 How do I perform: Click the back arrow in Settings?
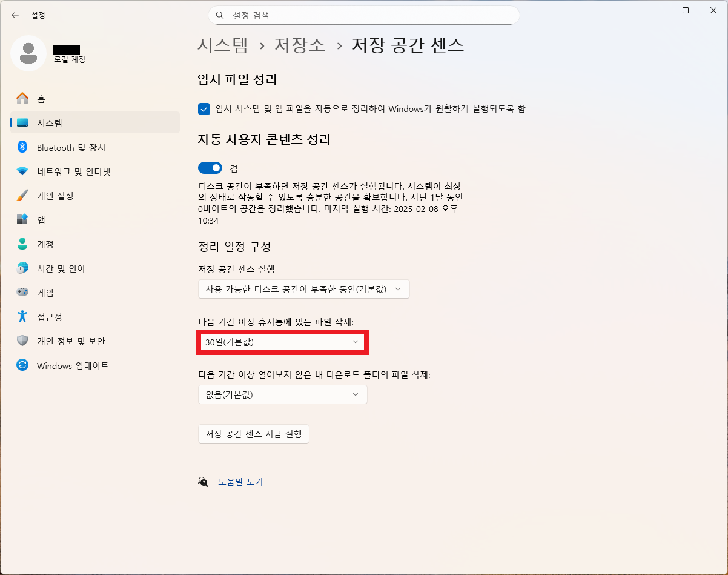coord(15,15)
